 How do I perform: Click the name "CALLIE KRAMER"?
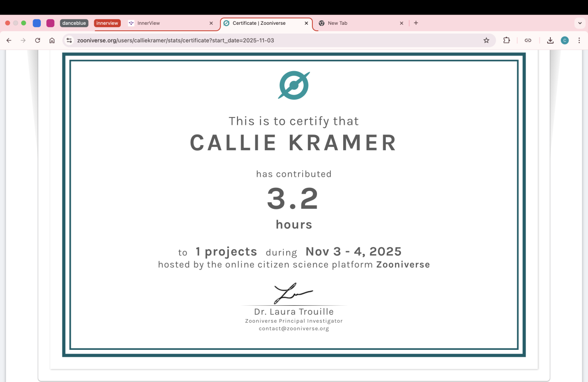click(x=294, y=143)
